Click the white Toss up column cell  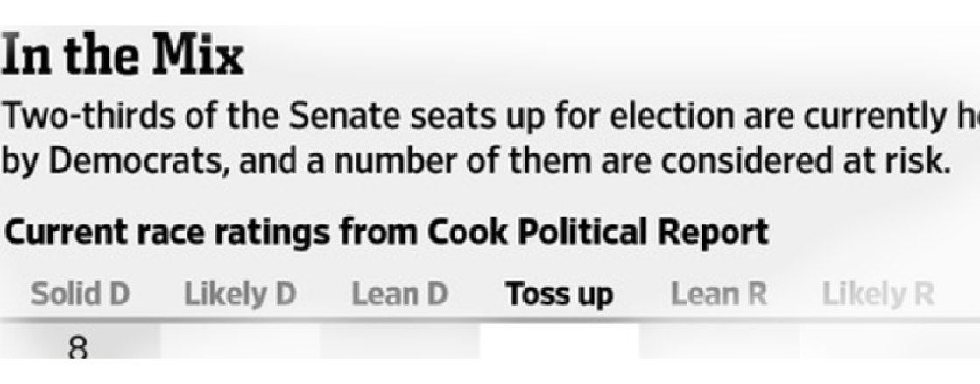(x=560, y=341)
